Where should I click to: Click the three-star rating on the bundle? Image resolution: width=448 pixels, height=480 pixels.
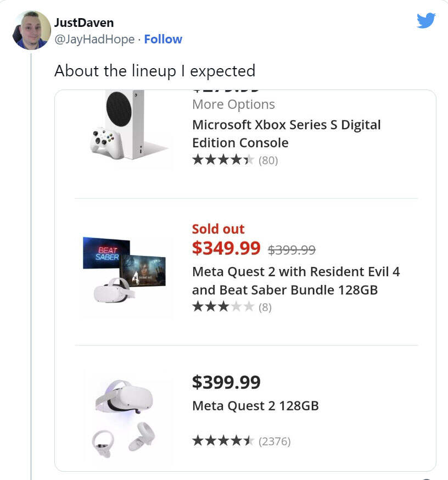point(223,307)
